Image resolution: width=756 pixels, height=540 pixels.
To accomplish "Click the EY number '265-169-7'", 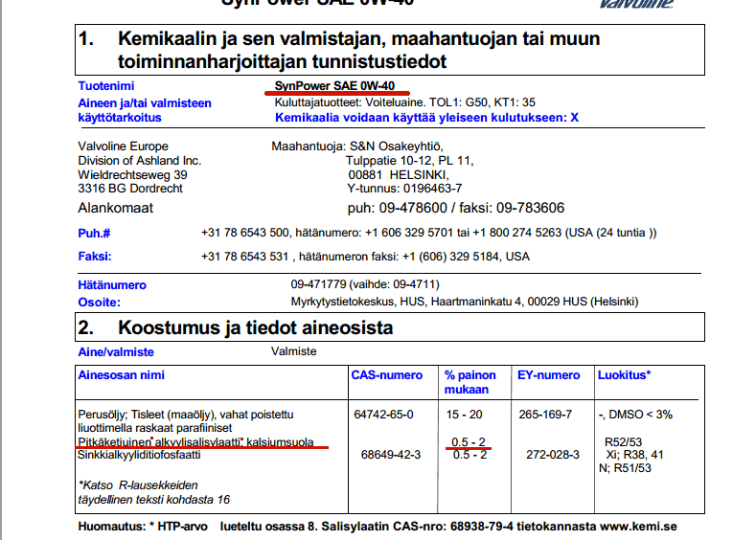I will 545,415.
